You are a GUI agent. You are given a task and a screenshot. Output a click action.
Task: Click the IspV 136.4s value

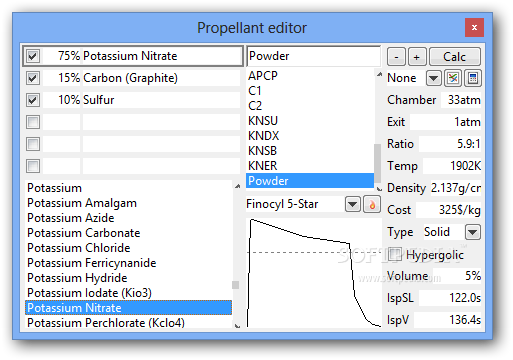[447, 320]
